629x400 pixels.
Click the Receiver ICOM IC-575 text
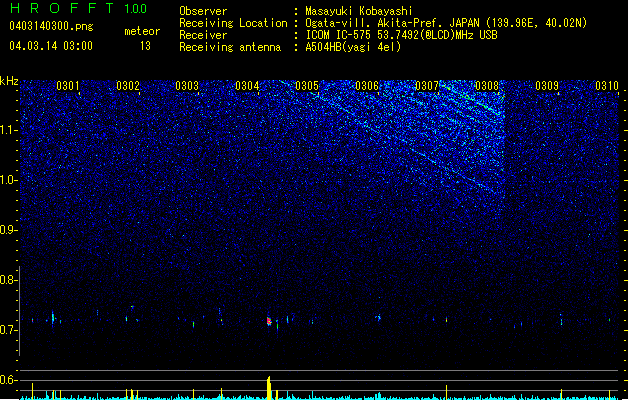[401, 35]
